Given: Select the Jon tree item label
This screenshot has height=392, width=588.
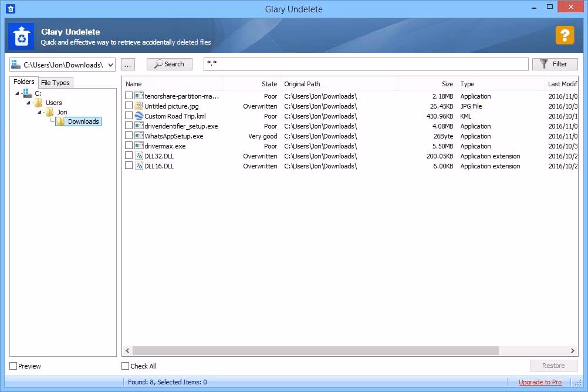Looking at the screenshot, I should 62,112.
